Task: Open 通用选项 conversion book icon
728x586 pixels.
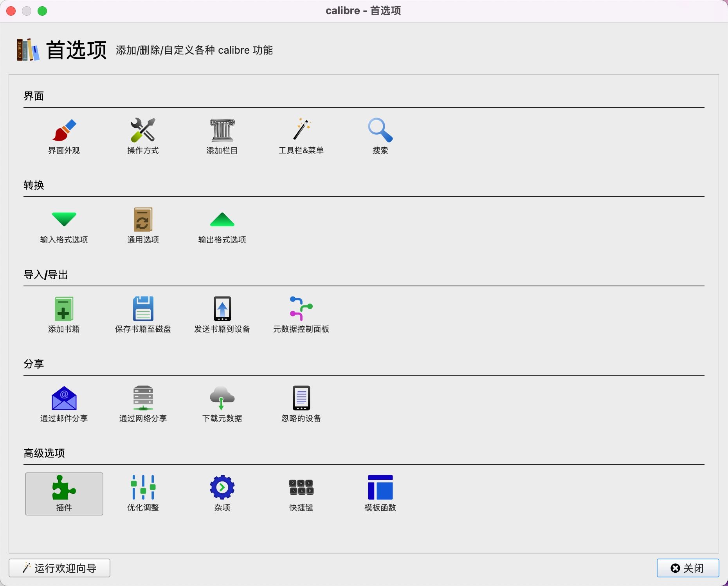Action: (x=143, y=226)
